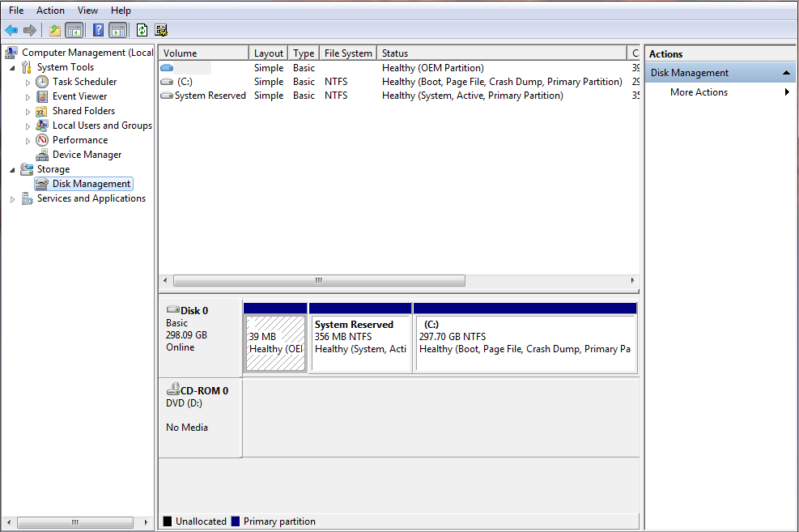Expand the Services and Applications node
This screenshot has height=532, width=799.
pos(12,198)
